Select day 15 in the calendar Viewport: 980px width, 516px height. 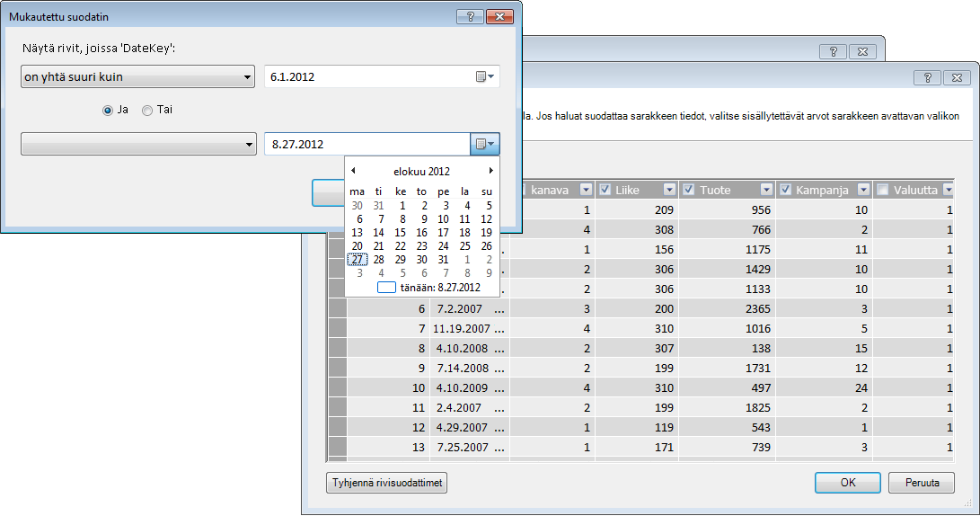pos(400,233)
